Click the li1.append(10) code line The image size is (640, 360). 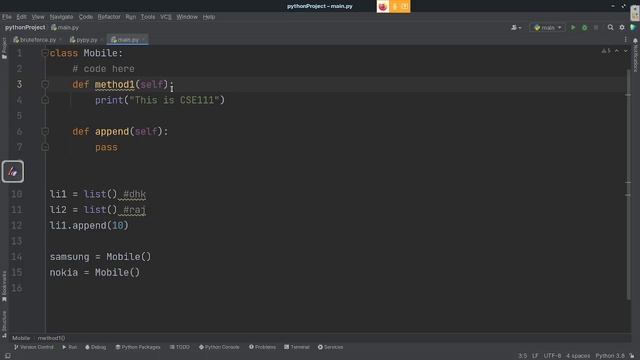89,225
